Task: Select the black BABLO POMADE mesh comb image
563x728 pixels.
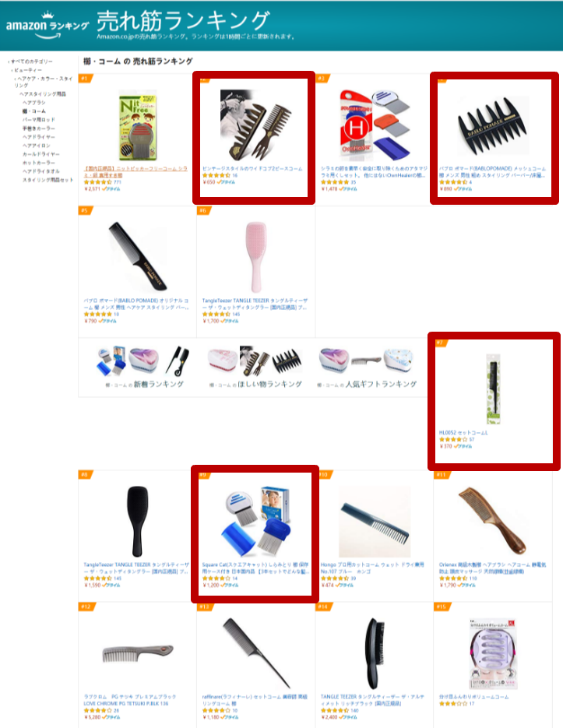Action: pos(493,125)
